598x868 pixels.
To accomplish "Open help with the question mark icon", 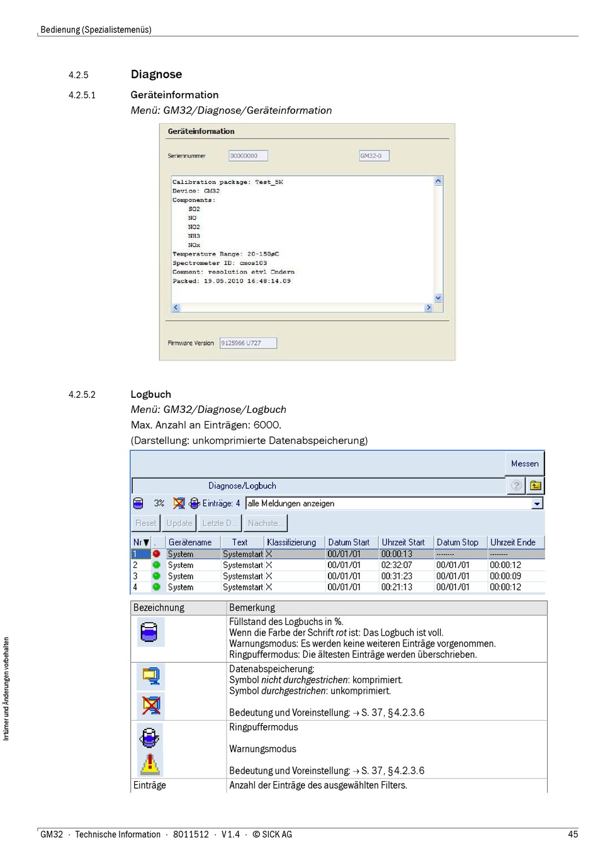I will click(516, 485).
